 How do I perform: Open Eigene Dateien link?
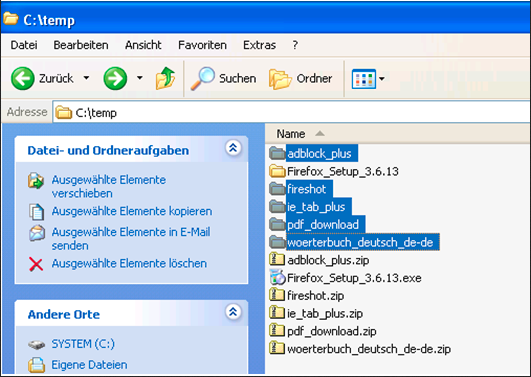(x=89, y=365)
